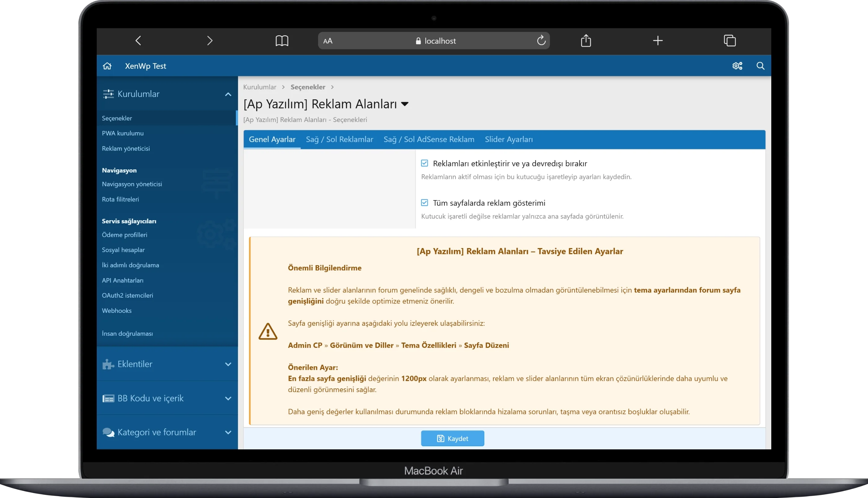Open the admin settings gears icon
This screenshot has width=868, height=498.
pyautogui.click(x=737, y=66)
